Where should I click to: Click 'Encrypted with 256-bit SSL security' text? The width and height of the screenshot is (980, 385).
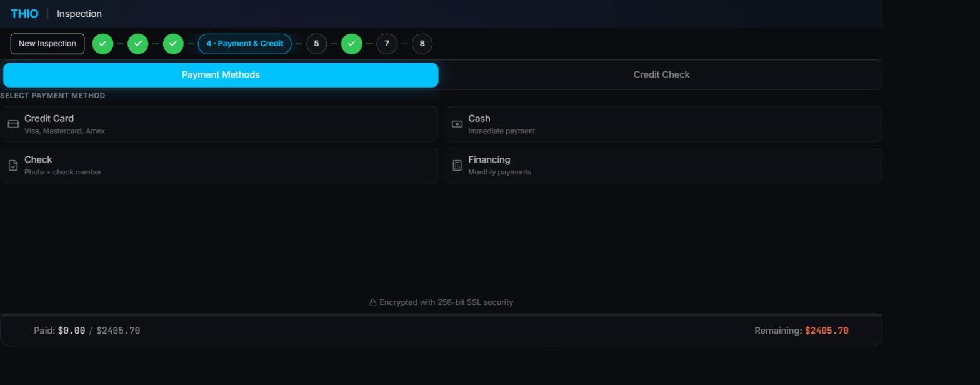[446, 302]
